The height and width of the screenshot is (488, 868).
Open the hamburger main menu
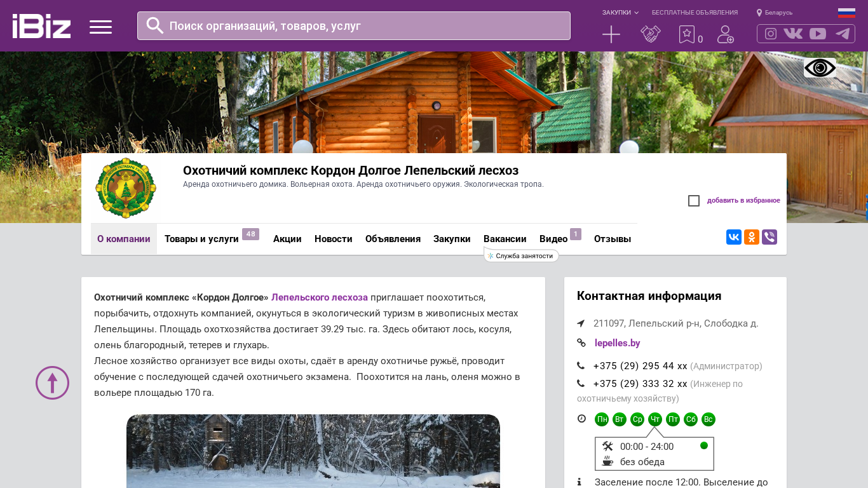pyautogui.click(x=100, y=27)
